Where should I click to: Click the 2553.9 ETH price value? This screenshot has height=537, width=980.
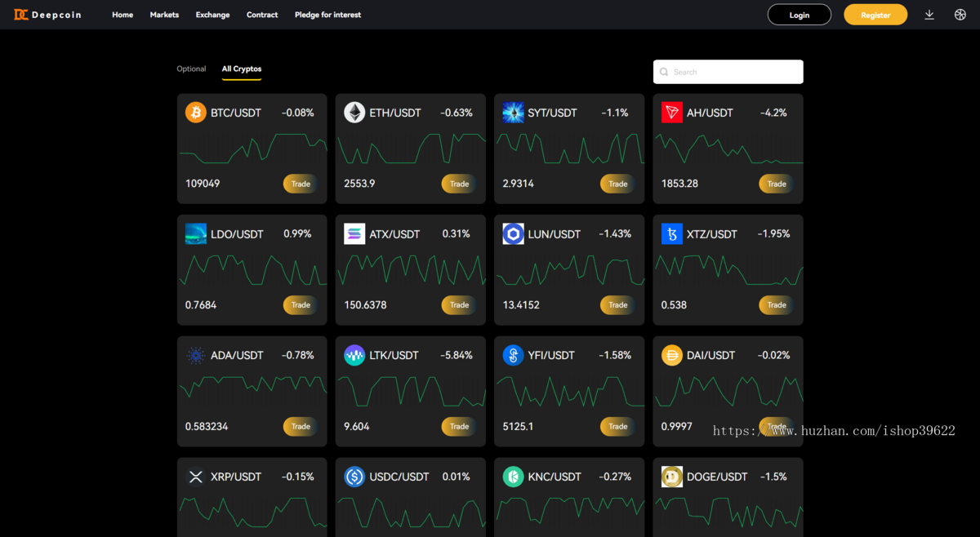pos(359,184)
